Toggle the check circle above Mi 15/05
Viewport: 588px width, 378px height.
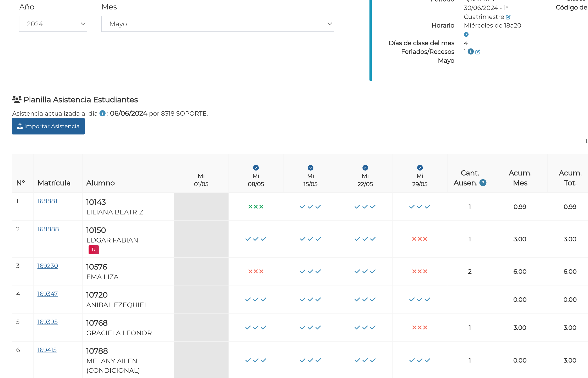[x=311, y=168]
